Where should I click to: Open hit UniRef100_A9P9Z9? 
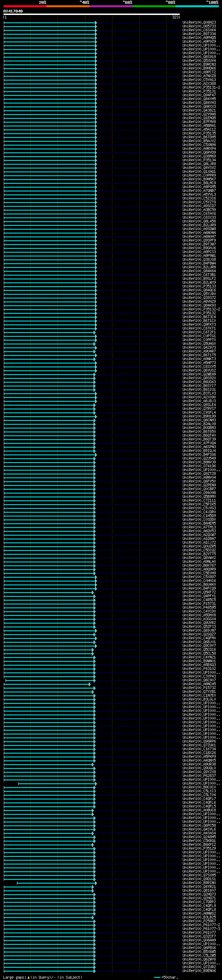(x=199, y=41)
